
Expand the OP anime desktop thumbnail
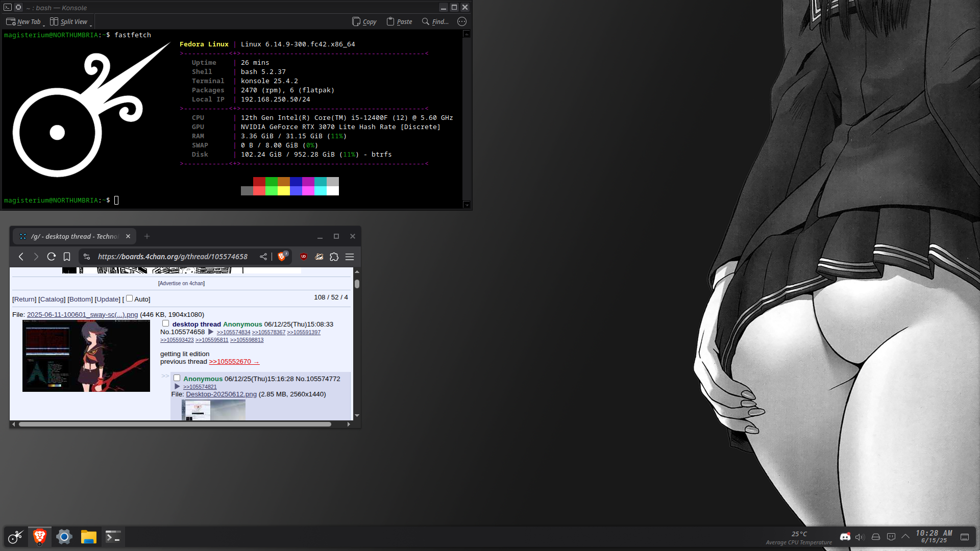[86, 356]
